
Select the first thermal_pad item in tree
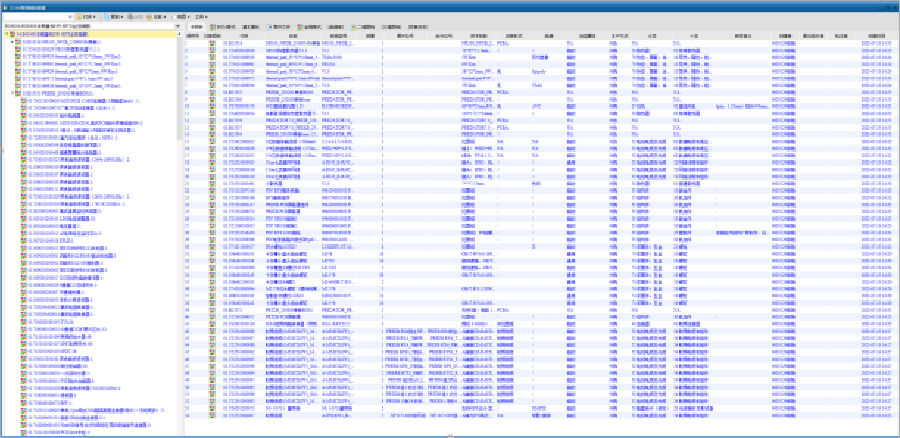pos(70,54)
